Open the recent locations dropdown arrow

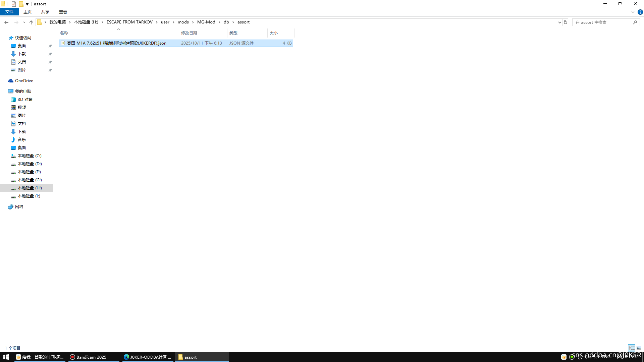[24, 22]
